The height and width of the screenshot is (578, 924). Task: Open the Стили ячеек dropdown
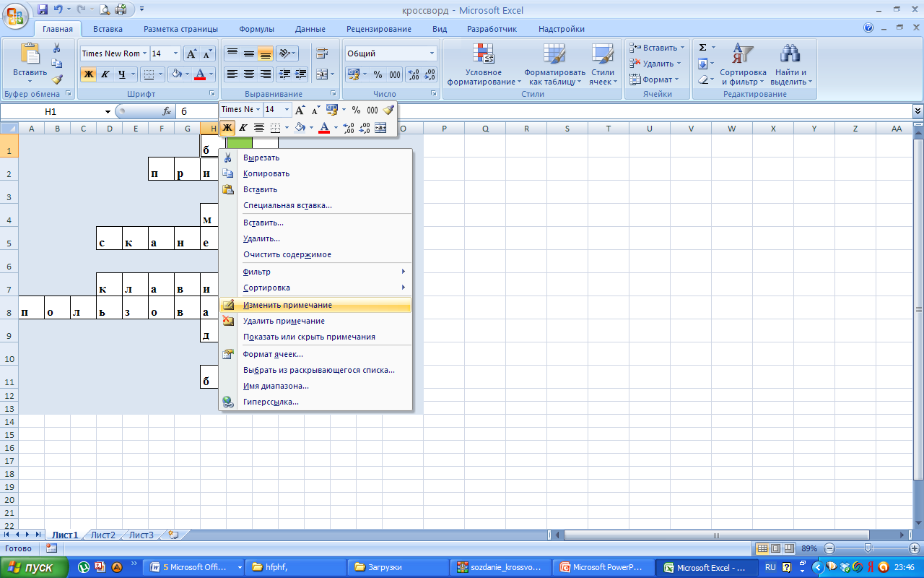click(x=602, y=65)
